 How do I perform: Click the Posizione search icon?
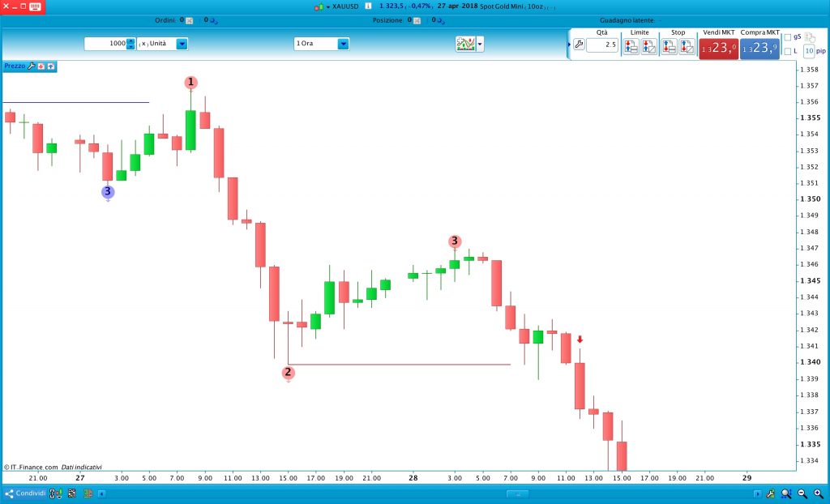tap(440, 20)
